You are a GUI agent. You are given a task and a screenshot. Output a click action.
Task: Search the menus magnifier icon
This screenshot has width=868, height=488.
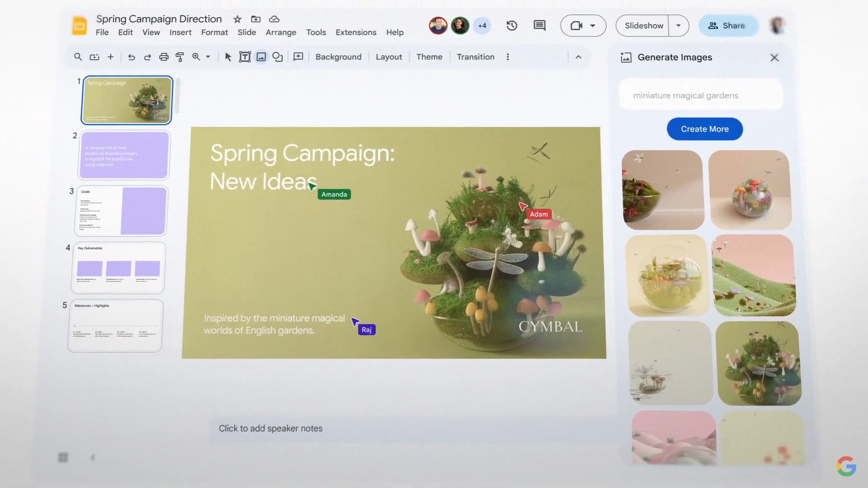[x=78, y=57]
